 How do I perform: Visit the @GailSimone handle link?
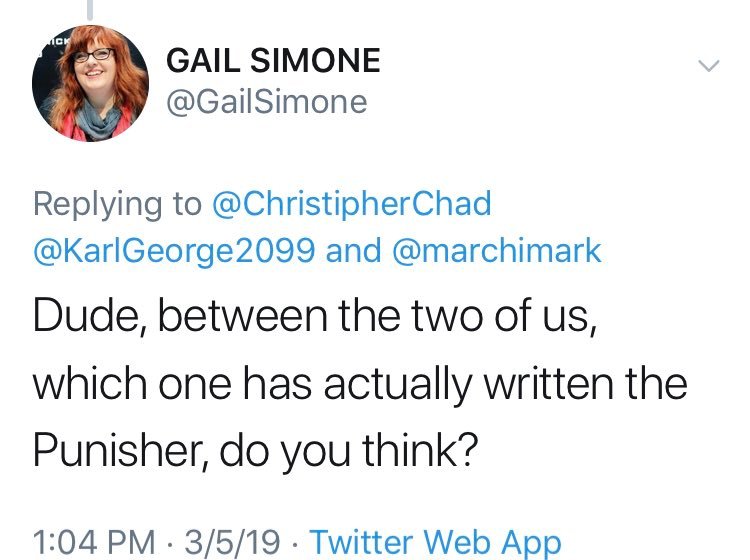tap(266, 101)
